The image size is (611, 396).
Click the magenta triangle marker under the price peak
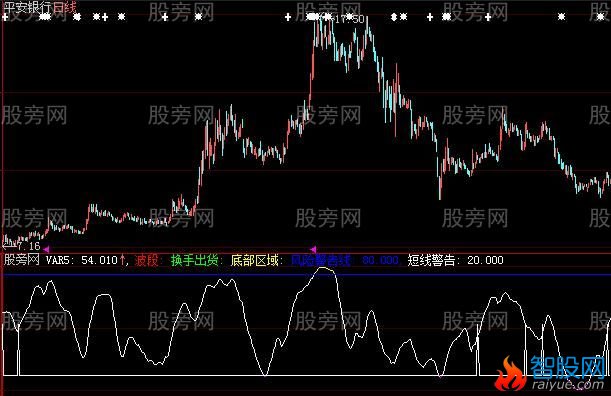pyautogui.click(x=313, y=249)
